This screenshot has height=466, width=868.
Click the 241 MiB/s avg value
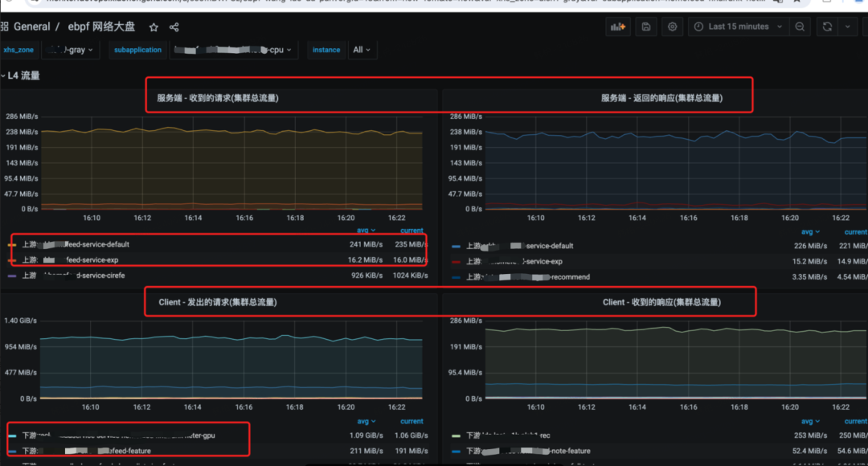[x=366, y=244]
